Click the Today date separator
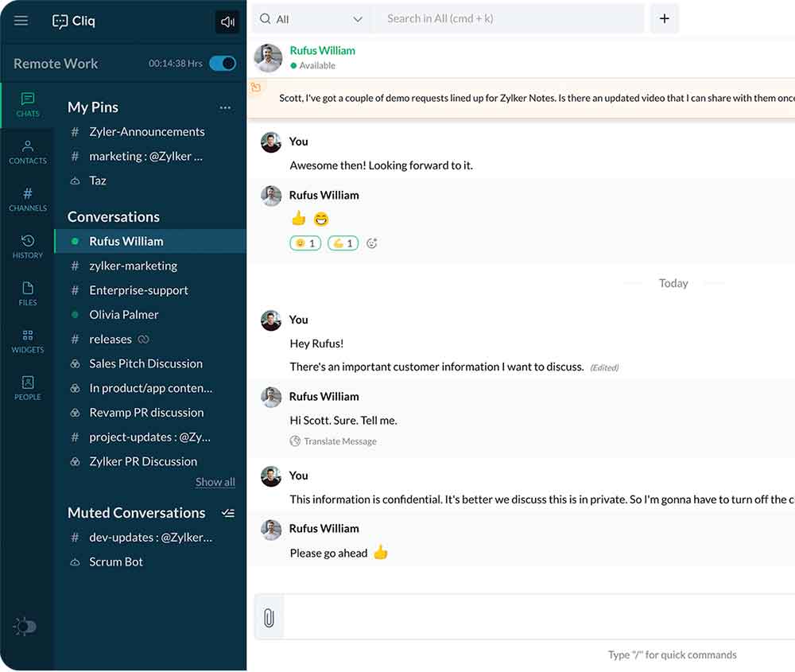 tap(673, 283)
